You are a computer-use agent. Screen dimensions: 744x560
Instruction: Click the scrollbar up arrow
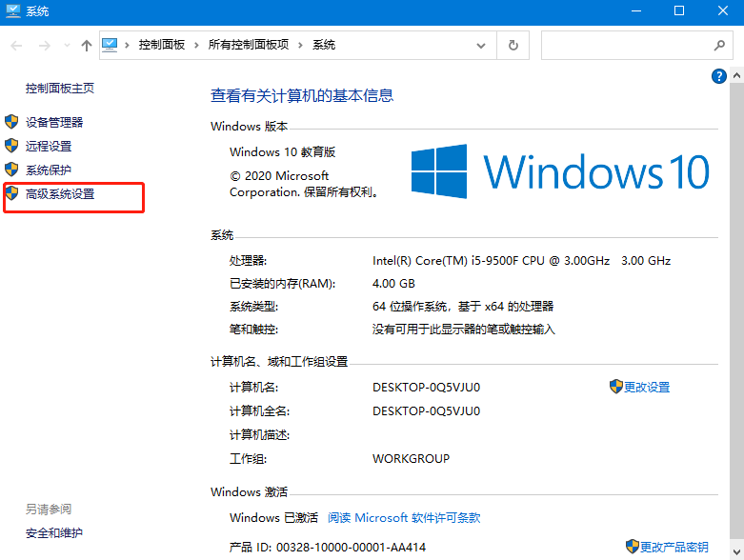[x=737, y=75]
